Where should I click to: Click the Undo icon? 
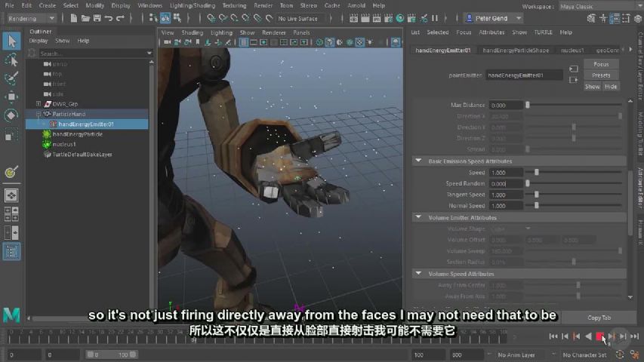[109, 18]
